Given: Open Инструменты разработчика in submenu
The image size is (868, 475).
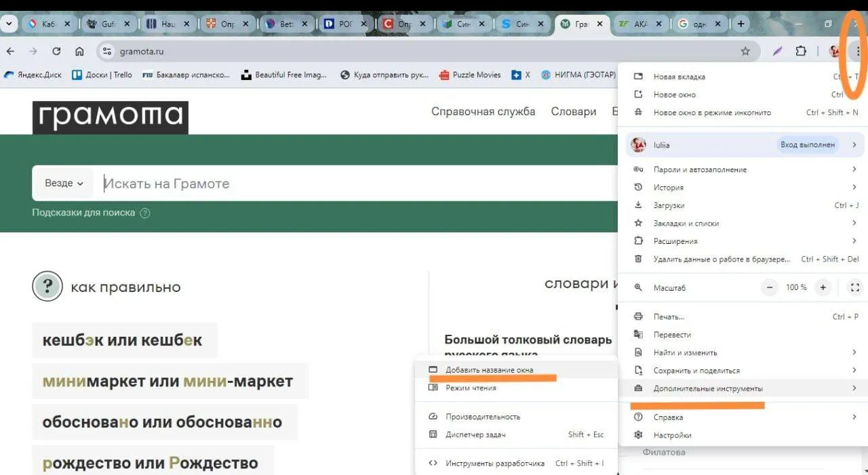Looking at the screenshot, I should click(517, 463).
